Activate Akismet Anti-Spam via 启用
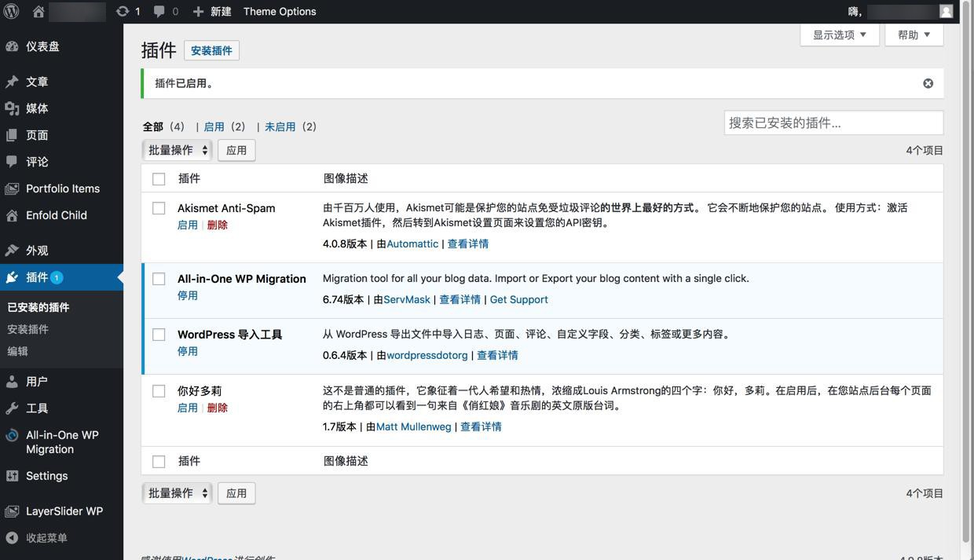Image resolution: width=974 pixels, height=560 pixels. (188, 225)
